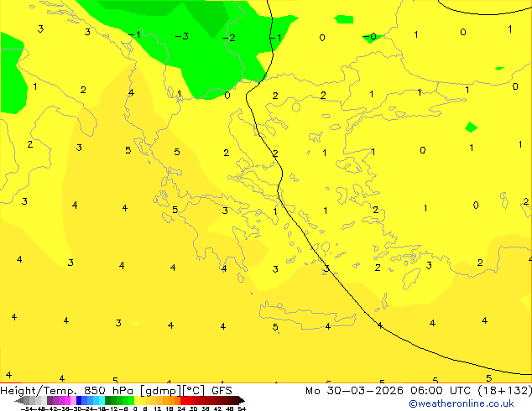The width and height of the screenshot is (532, 411).
Task: Pick the bright red swatch above 24 in legend
Action: point(184,400)
